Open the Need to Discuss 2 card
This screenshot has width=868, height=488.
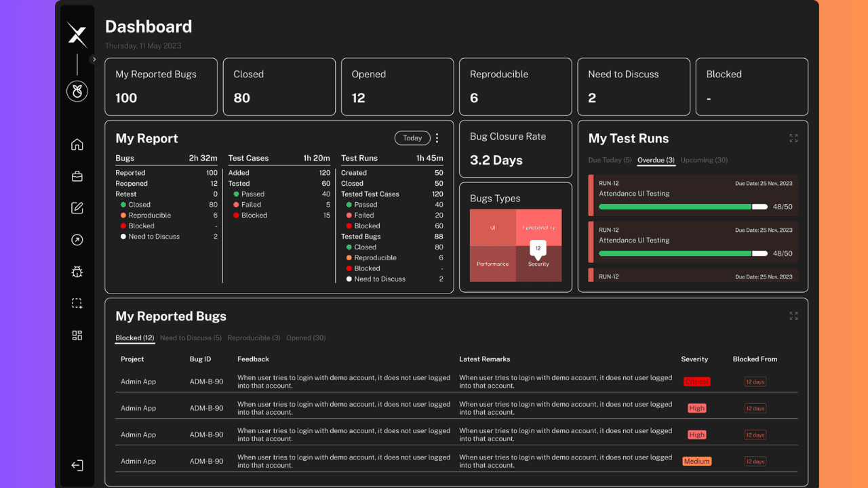tap(633, 87)
